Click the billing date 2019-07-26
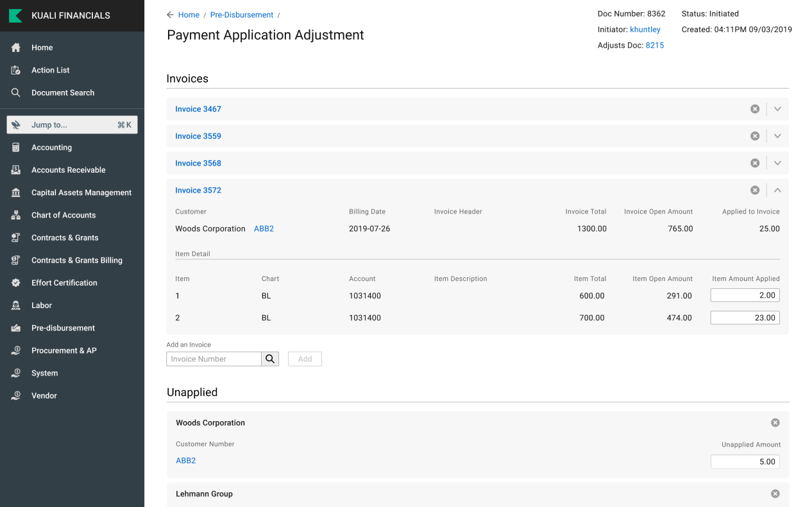Screen dimensions: 812x507 click(x=369, y=228)
